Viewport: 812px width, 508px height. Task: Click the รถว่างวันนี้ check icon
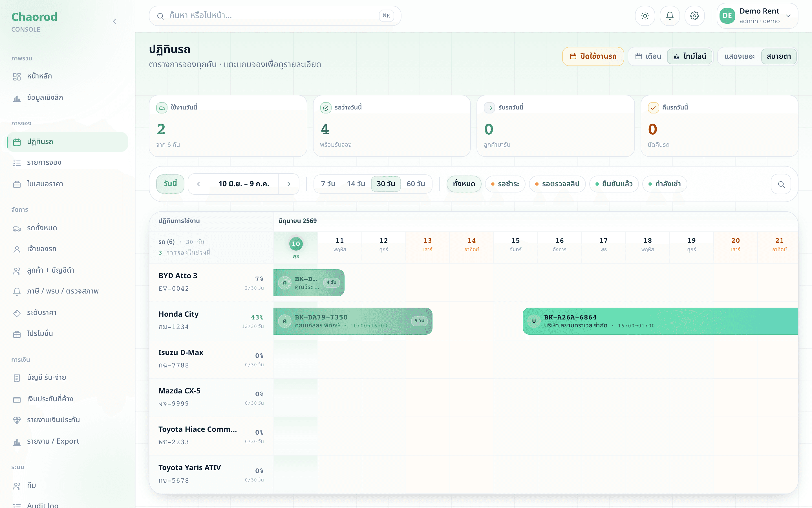325,108
